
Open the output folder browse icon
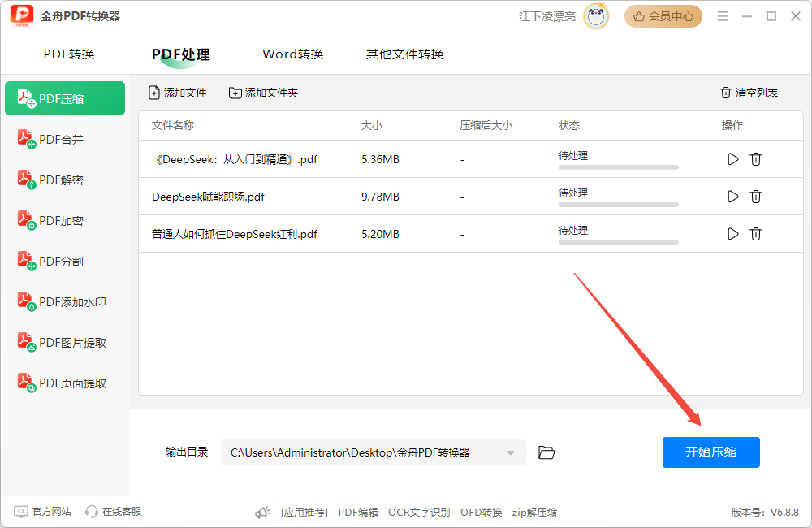546,452
